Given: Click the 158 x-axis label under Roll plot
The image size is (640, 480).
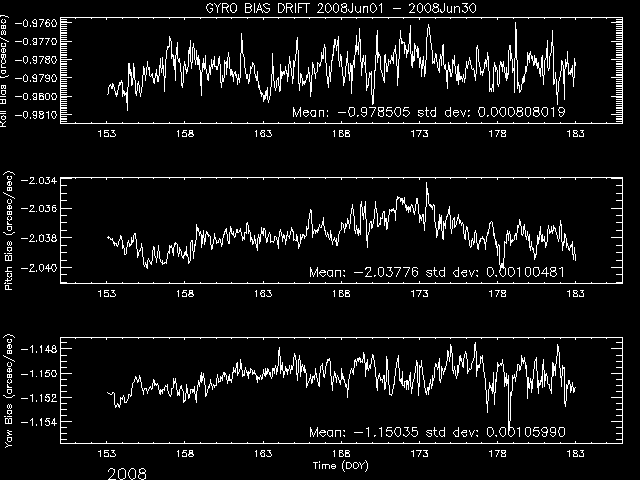Looking at the screenshot, I should pyautogui.click(x=185, y=134).
